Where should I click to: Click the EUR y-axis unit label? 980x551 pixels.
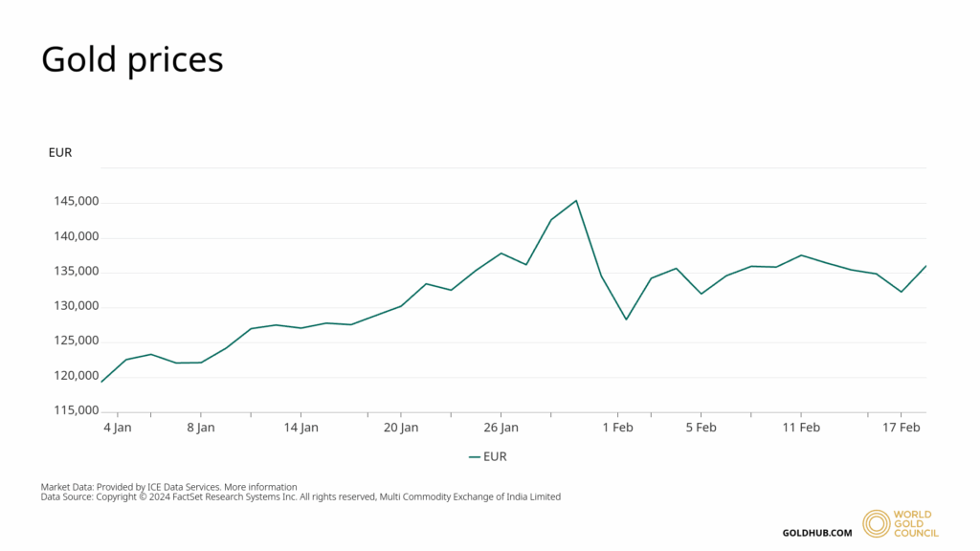point(60,152)
